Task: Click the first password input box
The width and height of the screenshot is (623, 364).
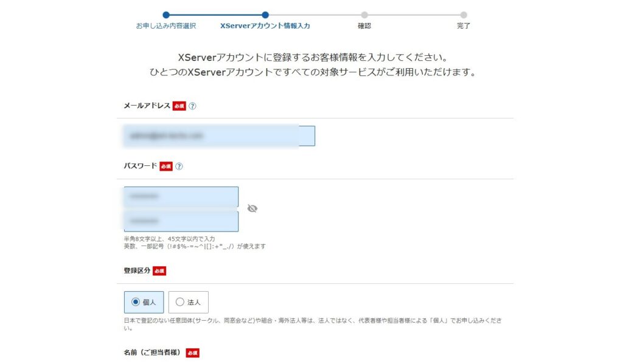Action: click(181, 197)
